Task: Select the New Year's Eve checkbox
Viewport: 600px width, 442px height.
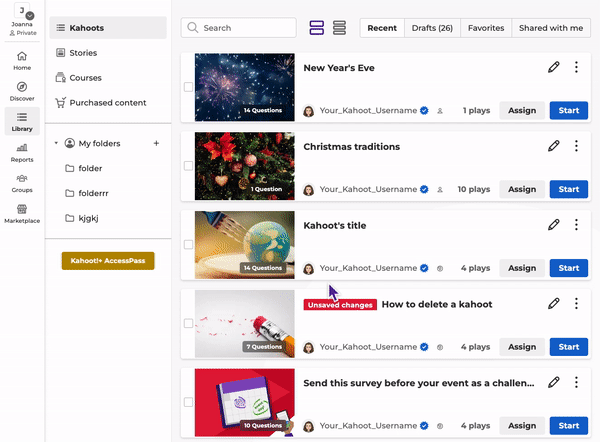Action: 188,87
